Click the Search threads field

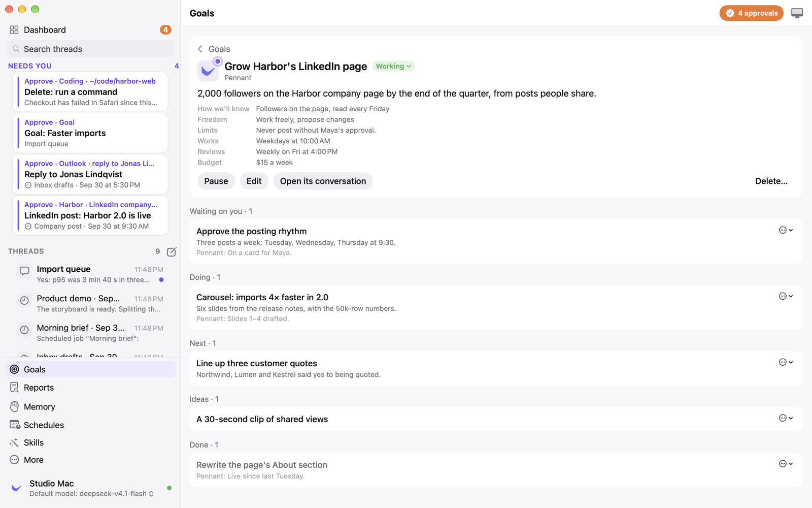click(90, 49)
